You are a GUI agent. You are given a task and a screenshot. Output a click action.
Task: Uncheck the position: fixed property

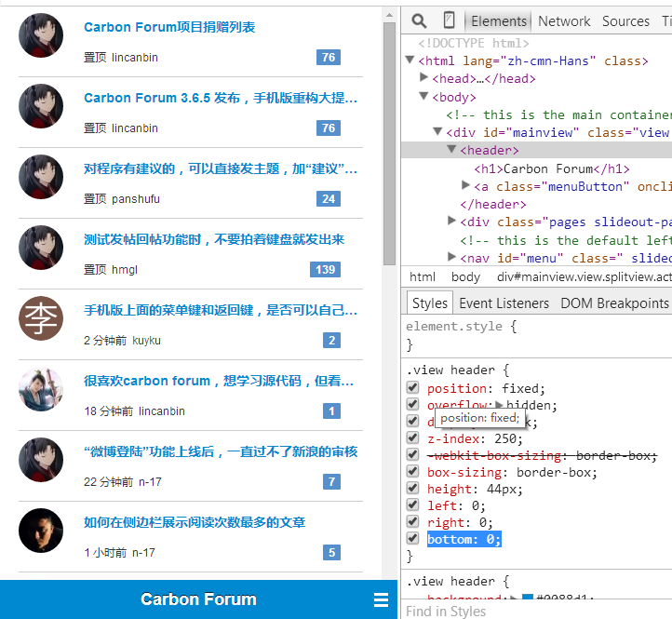[412, 387]
